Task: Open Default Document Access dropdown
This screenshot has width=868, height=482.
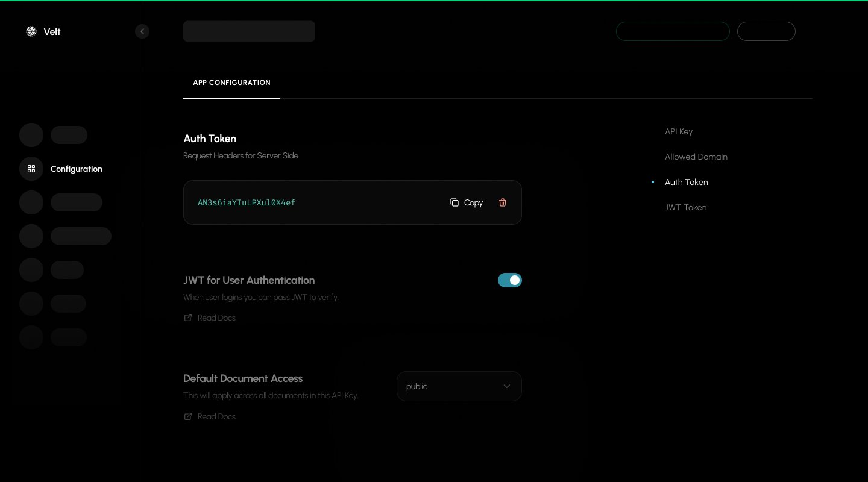Action: click(459, 386)
